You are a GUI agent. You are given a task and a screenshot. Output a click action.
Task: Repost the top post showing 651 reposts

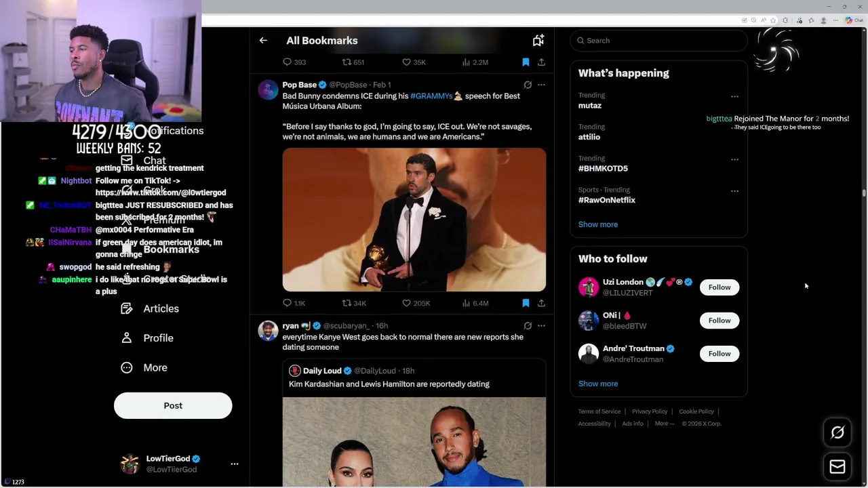pyautogui.click(x=353, y=62)
